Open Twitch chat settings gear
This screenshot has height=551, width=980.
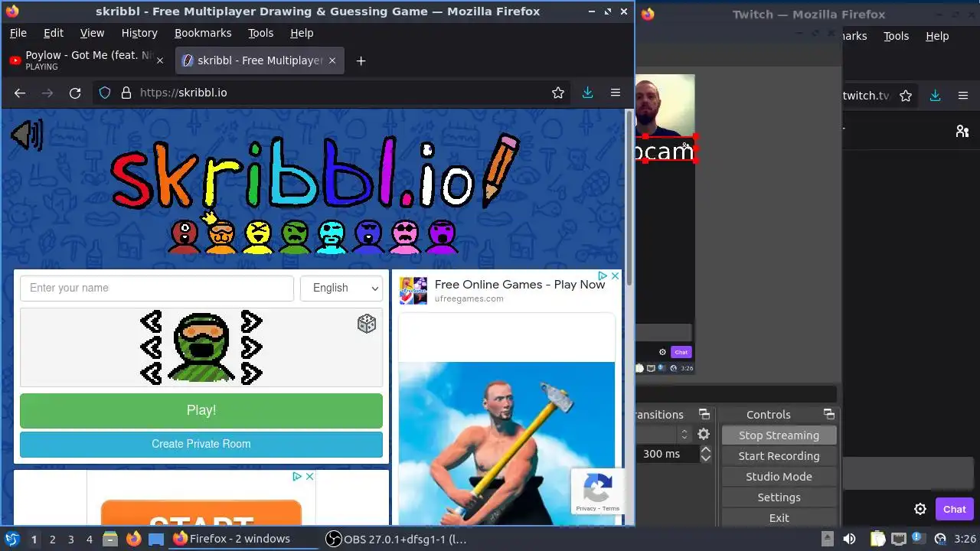tap(920, 509)
